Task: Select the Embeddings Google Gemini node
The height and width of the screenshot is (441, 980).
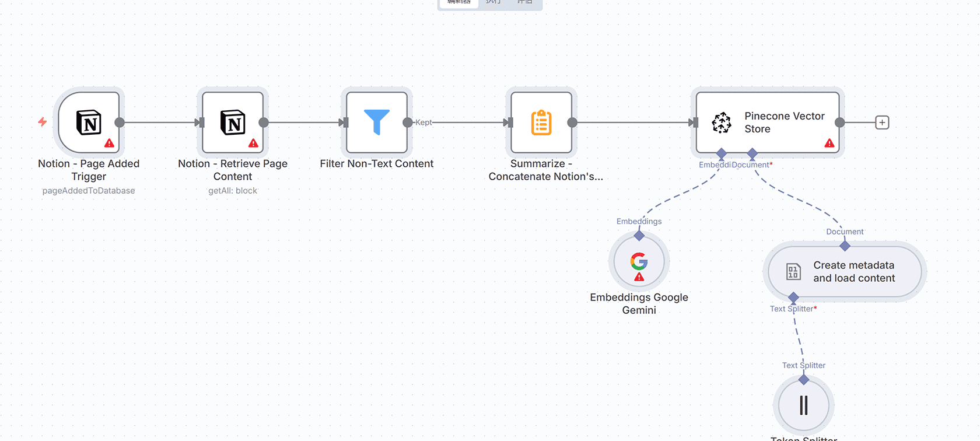Action: click(x=639, y=261)
